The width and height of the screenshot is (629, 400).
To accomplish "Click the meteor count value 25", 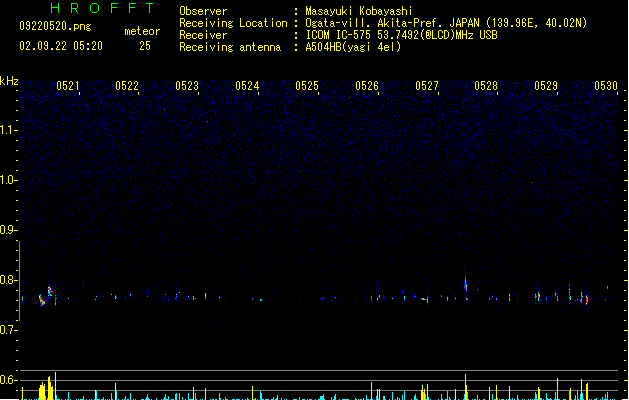I will click(145, 46).
